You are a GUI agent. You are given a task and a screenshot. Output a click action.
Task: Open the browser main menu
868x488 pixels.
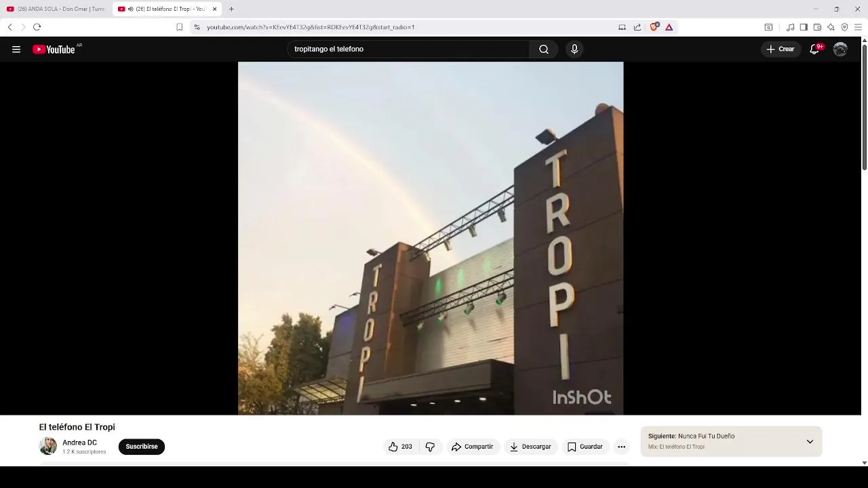pyautogui.click(x=858, y=27)
